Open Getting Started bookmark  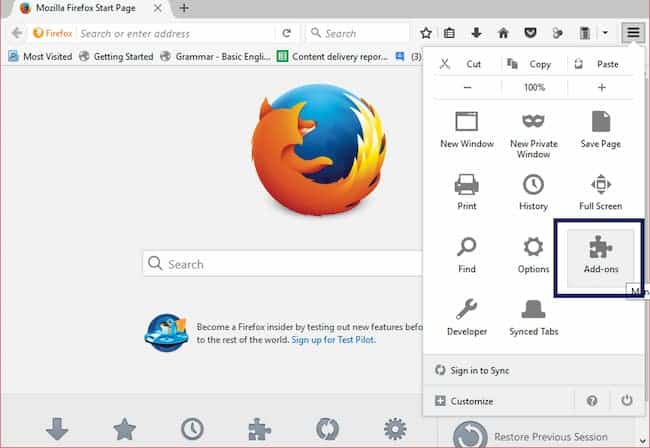(x=116, y=56)
